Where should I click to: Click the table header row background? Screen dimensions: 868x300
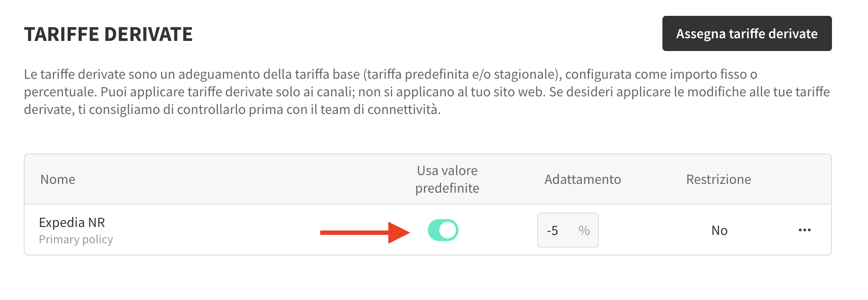click(x=428, y=179)
